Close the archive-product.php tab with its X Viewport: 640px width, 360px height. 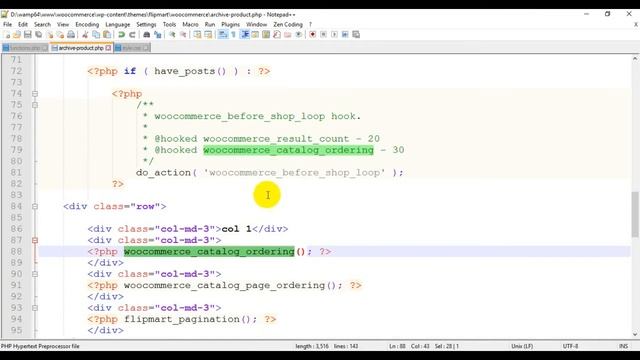click(108, 48)
